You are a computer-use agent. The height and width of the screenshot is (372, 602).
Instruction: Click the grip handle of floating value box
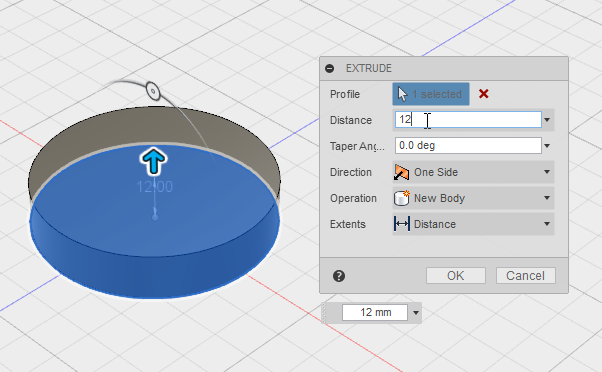pos(325,312)
